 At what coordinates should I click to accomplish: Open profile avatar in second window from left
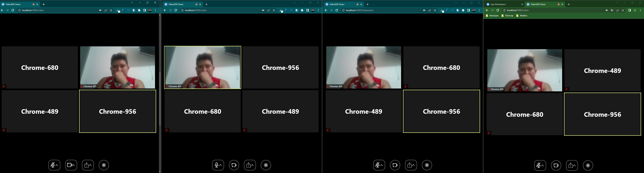tap(313, 10)
